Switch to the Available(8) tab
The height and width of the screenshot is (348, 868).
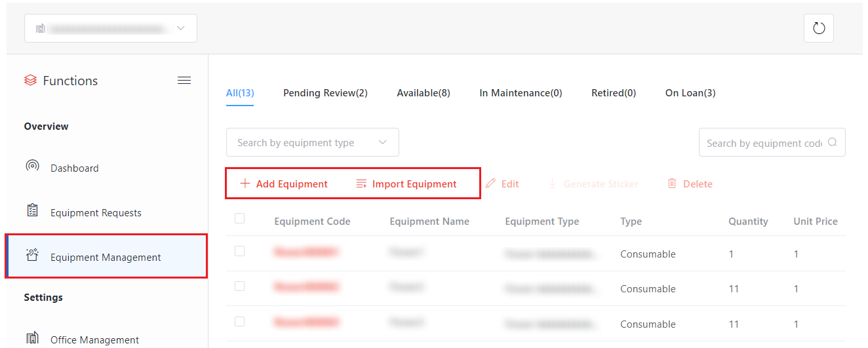[x=424, y=93]
